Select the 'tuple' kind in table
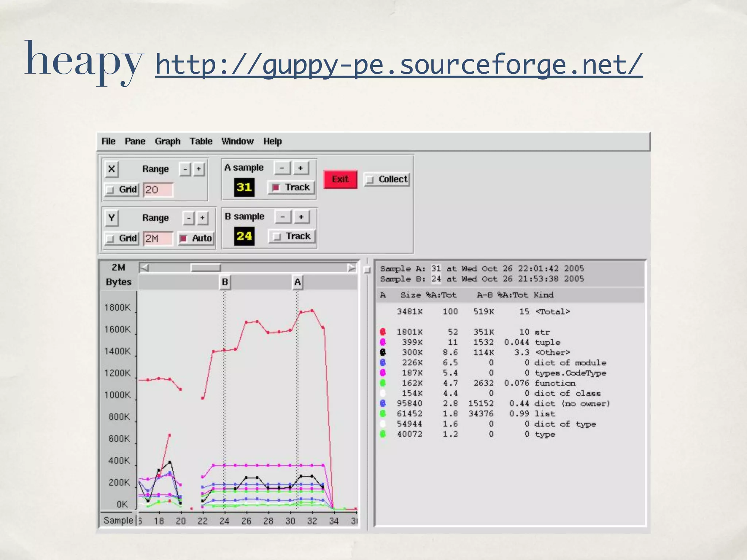Image resolution: width=747 pixels, height=560 pixels. [x=547, y=342]
